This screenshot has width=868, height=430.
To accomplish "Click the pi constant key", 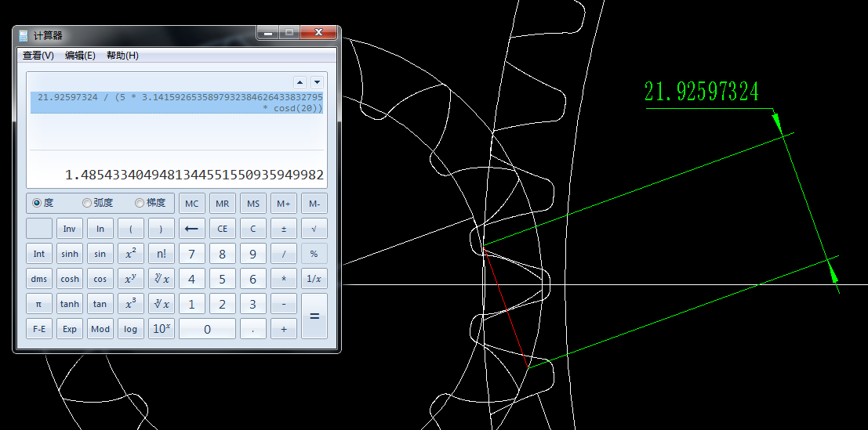I will (38, 303).
